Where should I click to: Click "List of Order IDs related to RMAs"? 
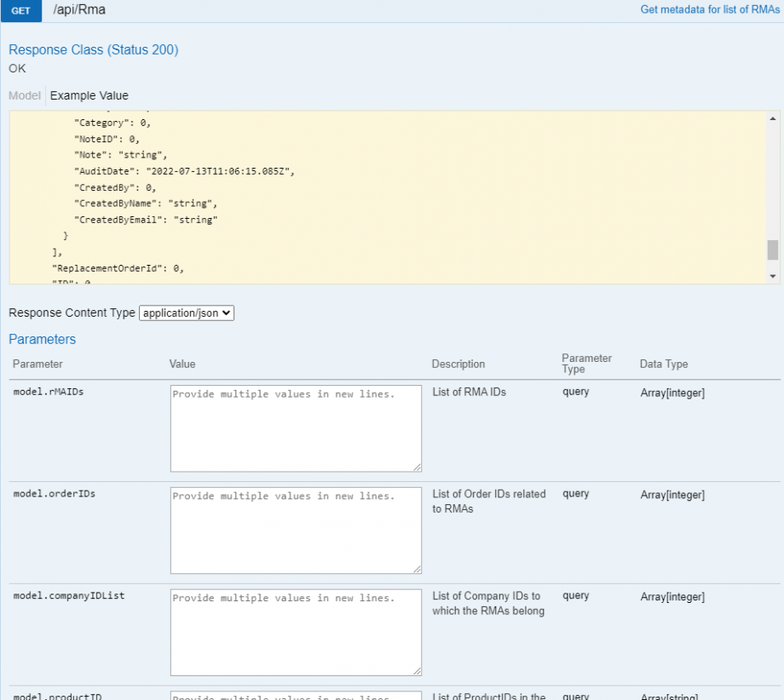pos(489,501)
